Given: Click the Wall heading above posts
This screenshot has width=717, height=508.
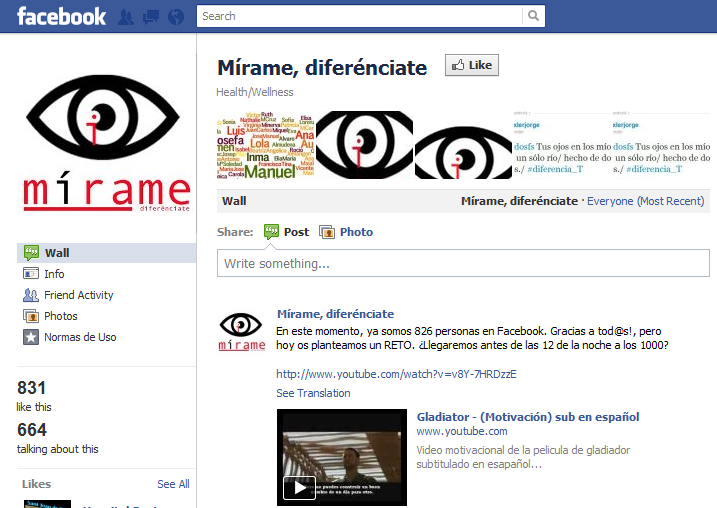Looking at the screenshot, I should coord(234,201).
